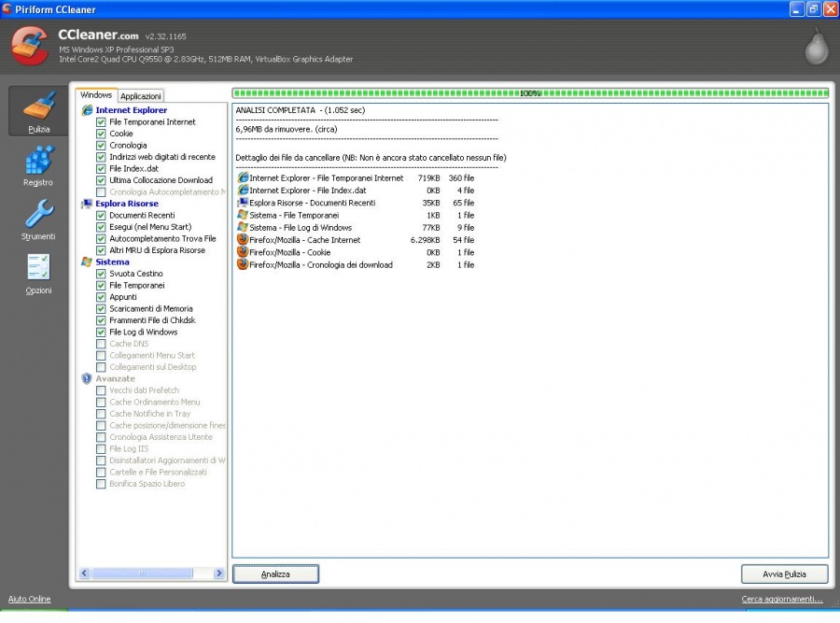Click the CCleaner.com title in header
Screen dimensions: 840x623
(98, 35)
